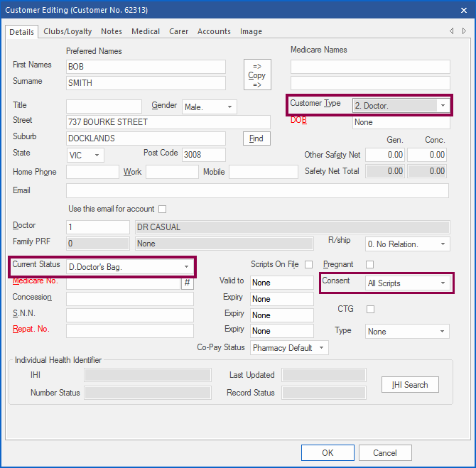The height and width of the screenshot is (468, 476).
Task: Check the CTG checkbox
Action: tap(369, 309)
